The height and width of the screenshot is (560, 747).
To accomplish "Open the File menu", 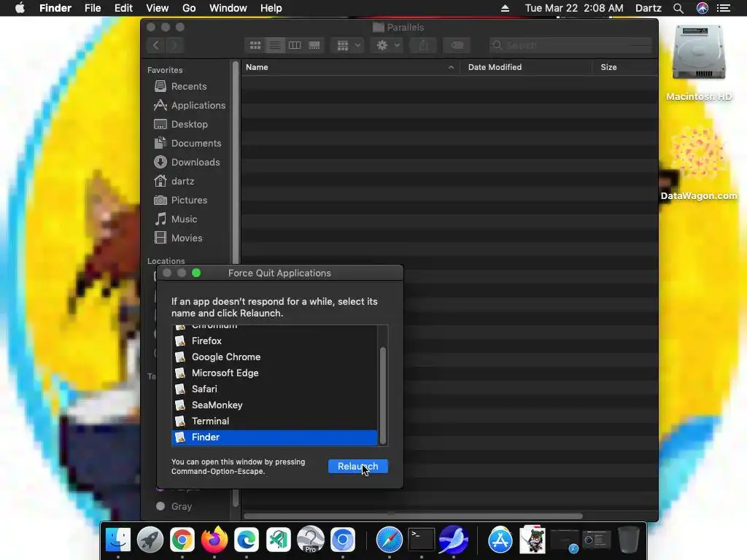I will point(93,8).
